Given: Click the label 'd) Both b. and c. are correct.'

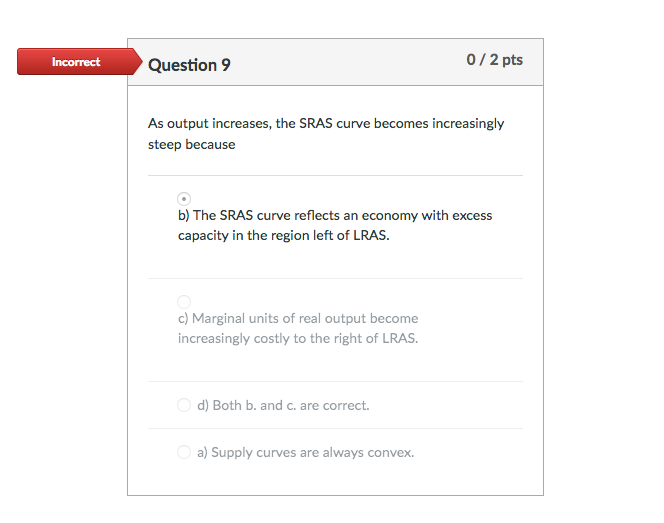Looking at the screenshot, I should [283, 405].
